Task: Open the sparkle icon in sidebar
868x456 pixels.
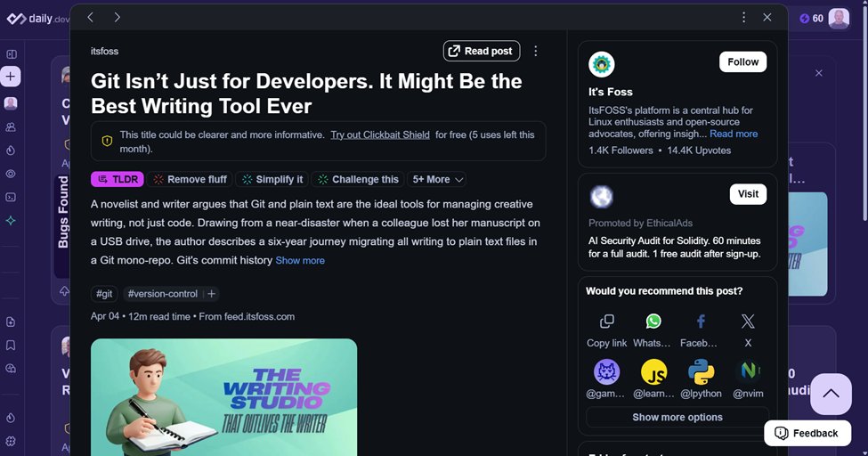Action: click(11, 221)
